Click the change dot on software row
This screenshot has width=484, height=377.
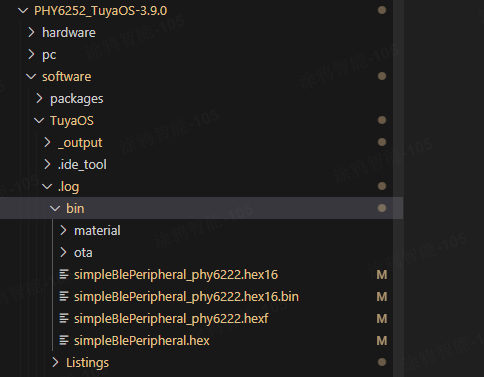click(382, 76)
